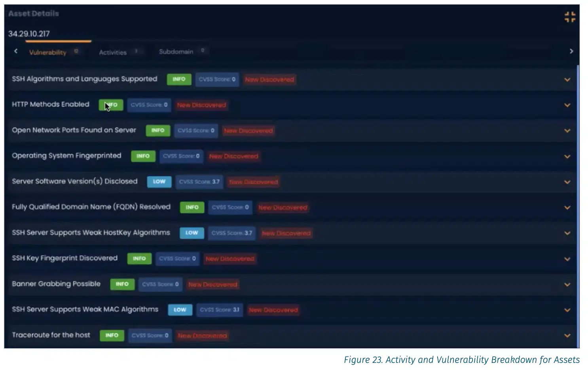Click CVSS Score 3.7 on Weak HostKey row
The image size is (588, 370).
pos(232,233)
